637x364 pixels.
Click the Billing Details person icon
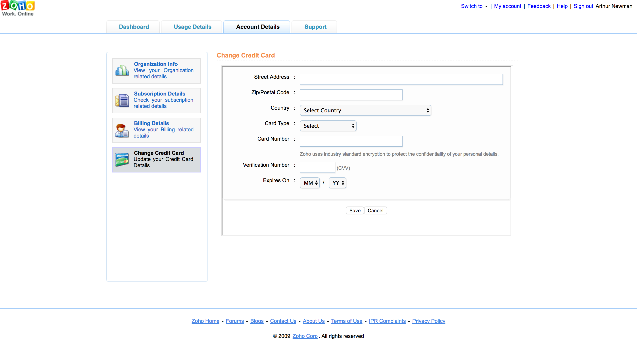tap(122, 130)
